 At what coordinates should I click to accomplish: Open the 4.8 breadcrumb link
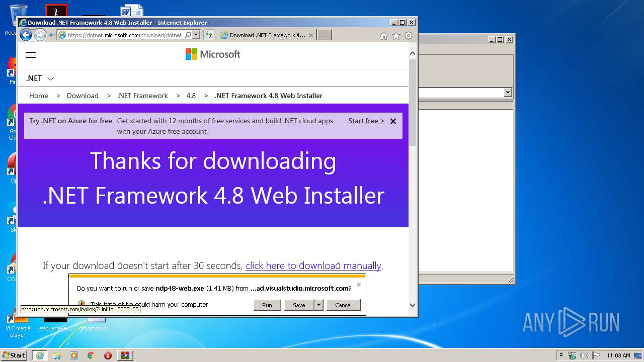pos(191,96)
